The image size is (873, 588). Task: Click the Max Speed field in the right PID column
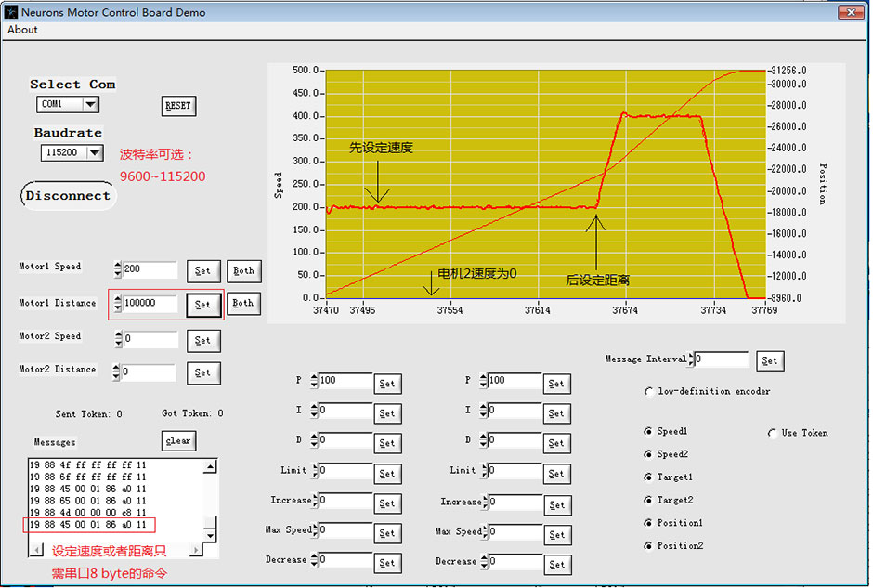pos(515,532)
